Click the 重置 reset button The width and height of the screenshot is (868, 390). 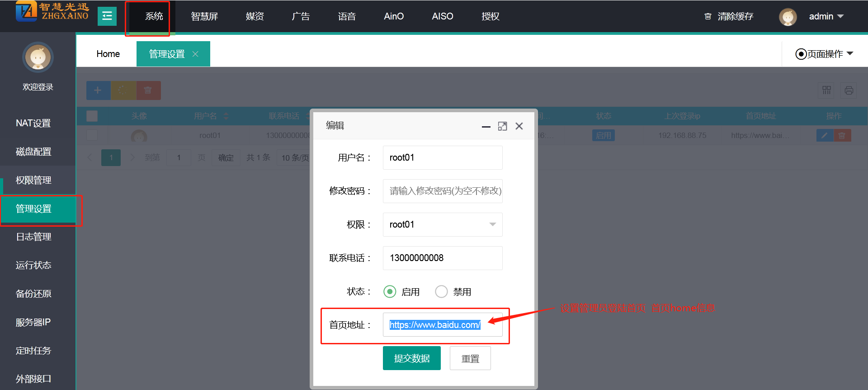tap(470, 358)
